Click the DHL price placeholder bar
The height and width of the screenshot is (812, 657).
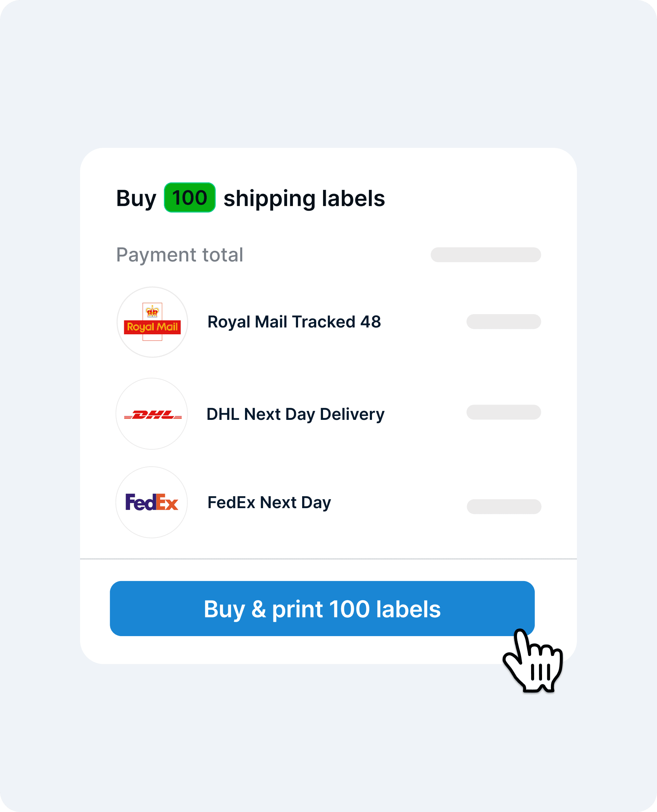tap(504, 412)
